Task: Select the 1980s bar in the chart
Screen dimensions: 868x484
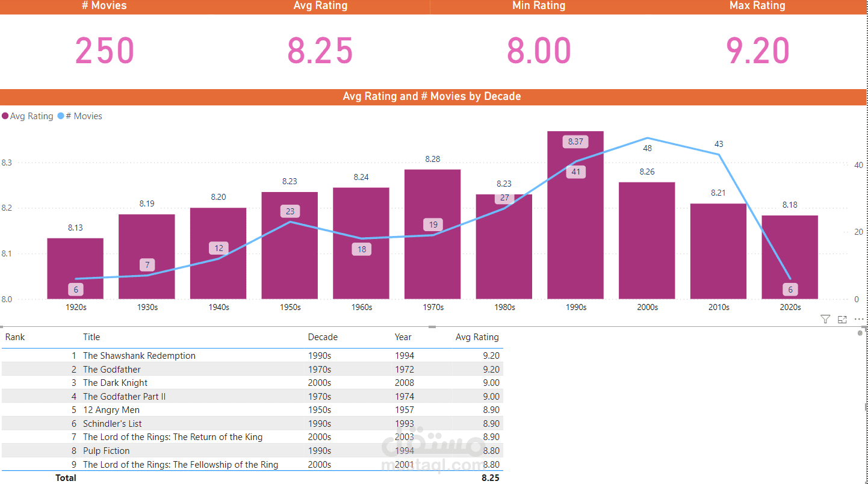Action: click(x=504, y=247)
